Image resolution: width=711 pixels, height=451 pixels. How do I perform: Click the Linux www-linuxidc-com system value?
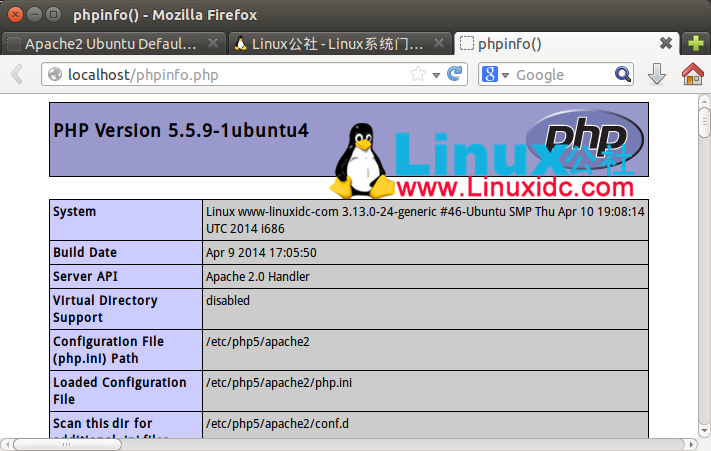[425, 220]
